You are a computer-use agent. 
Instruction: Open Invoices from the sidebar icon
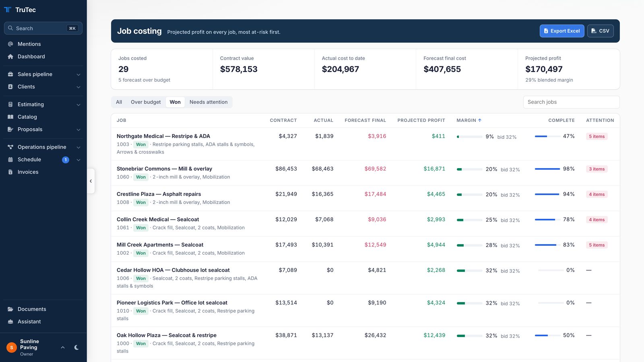click(10, 172)
